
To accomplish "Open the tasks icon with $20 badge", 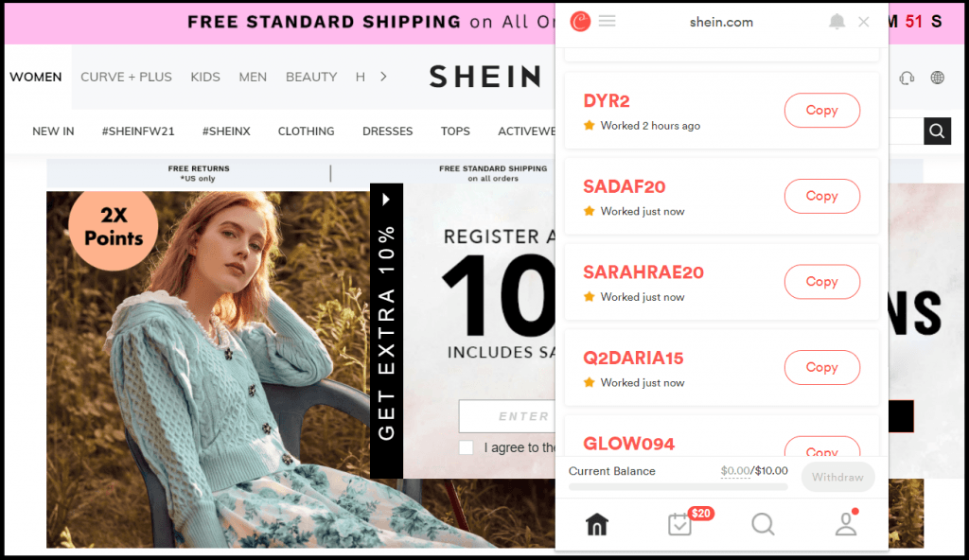I will click(679, 523).
